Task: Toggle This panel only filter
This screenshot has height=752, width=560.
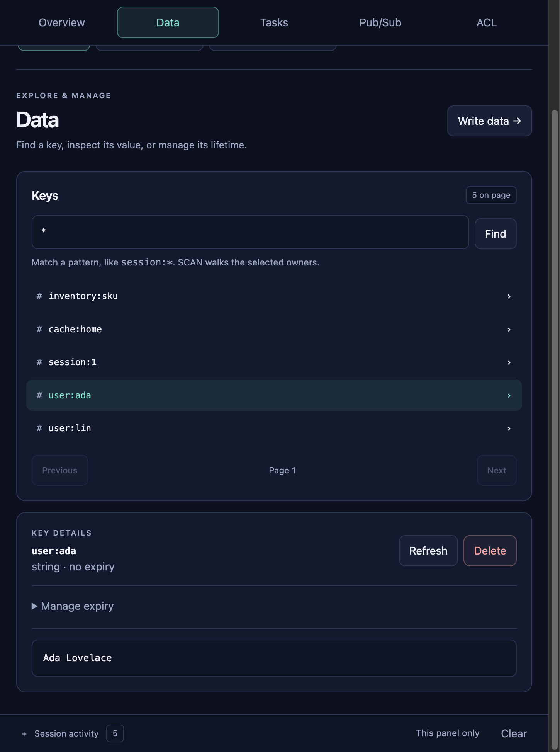Action: [447, 733]
